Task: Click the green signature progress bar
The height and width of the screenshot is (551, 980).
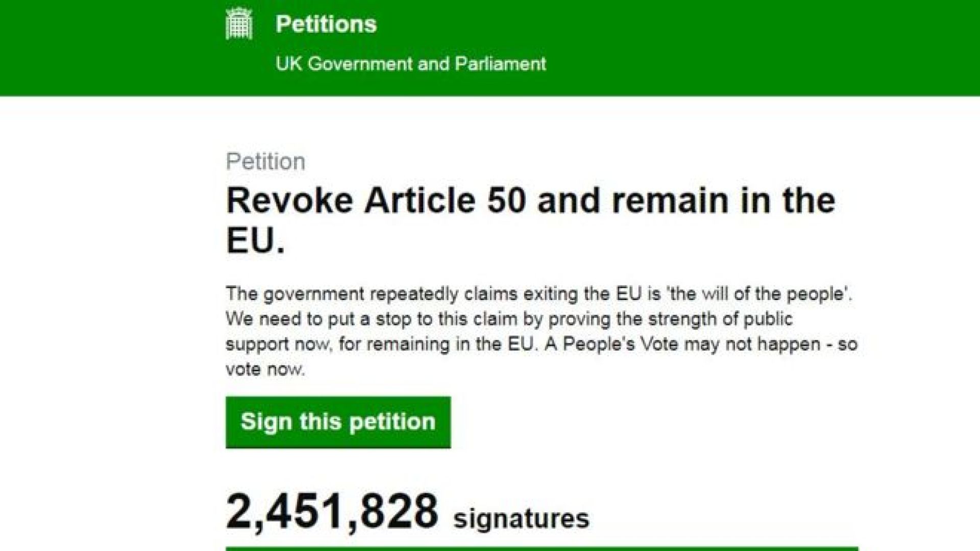Action: (x=542, y=548)
